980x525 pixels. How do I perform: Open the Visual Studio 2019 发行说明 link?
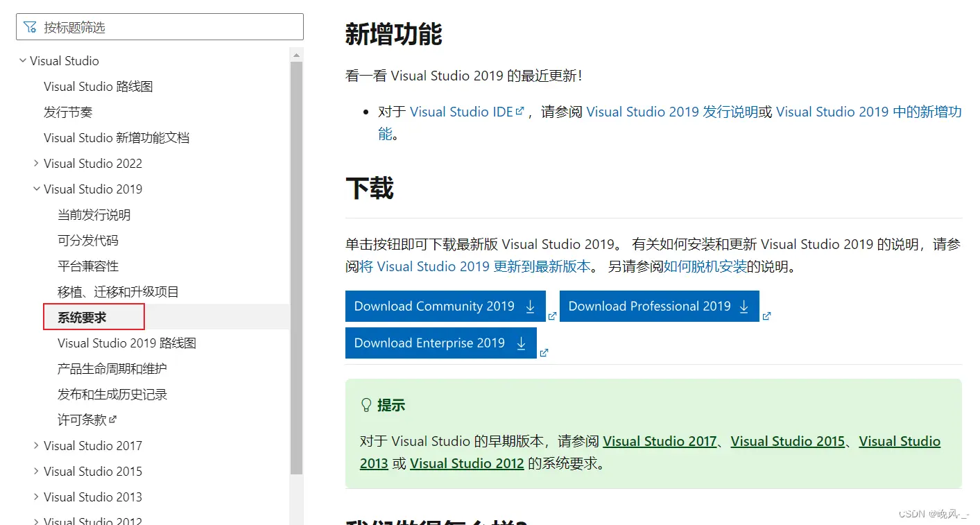(x=672, y=112)
